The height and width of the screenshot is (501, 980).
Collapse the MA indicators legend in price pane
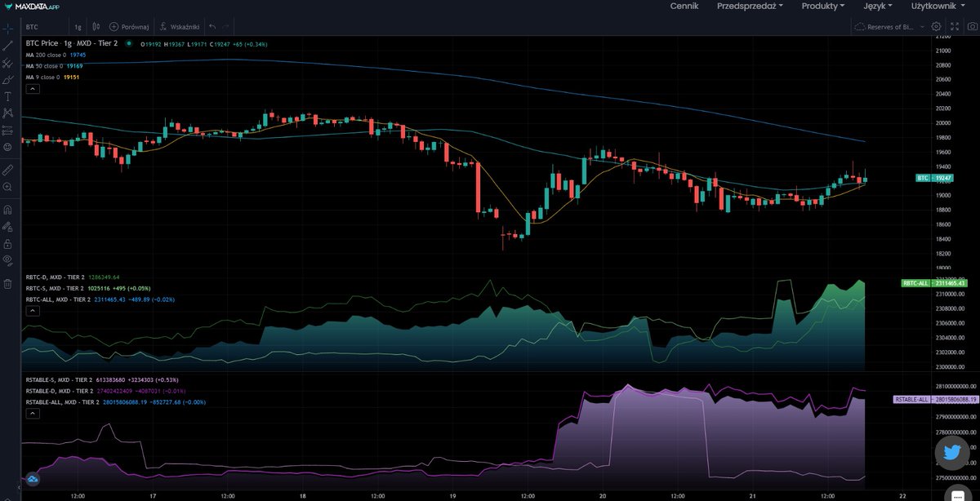pos(32,88)
